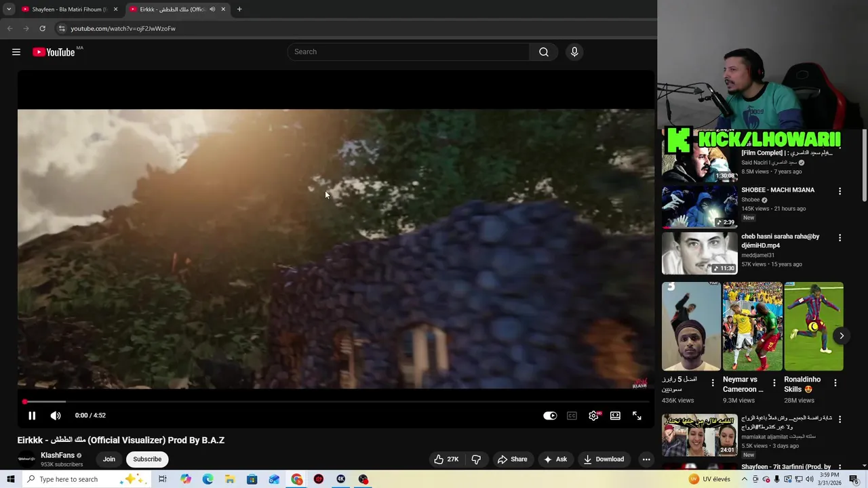Open more actions three-dot menu below video

[x=646, y=459]
